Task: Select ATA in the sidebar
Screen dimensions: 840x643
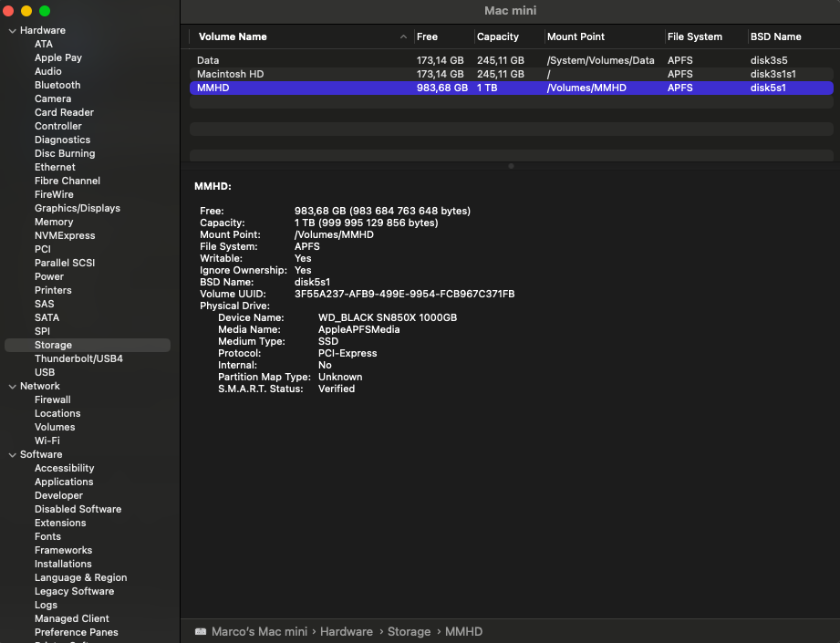Action: [x=44, y=44]
